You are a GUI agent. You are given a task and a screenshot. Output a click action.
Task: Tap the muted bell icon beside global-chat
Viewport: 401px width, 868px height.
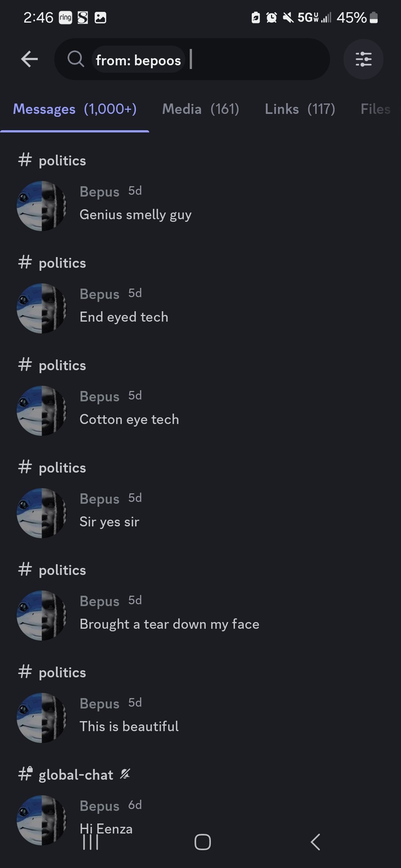[x=125, y=774]
